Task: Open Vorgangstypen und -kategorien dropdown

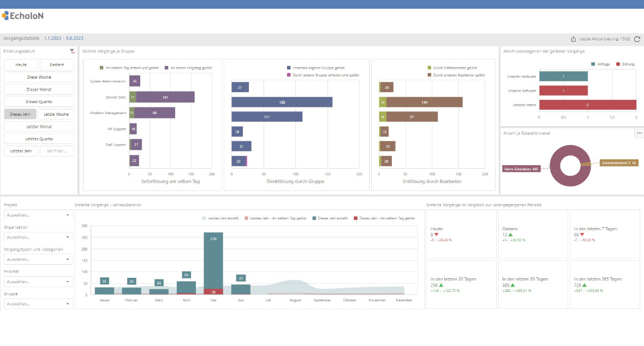Action: pos(38,259)
